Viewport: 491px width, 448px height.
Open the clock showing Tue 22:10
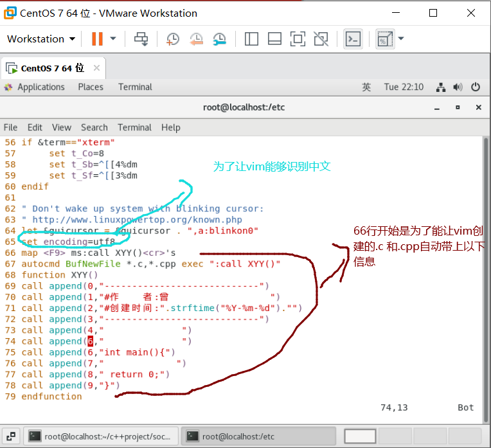pyautogui.click(x=404, y=87)
